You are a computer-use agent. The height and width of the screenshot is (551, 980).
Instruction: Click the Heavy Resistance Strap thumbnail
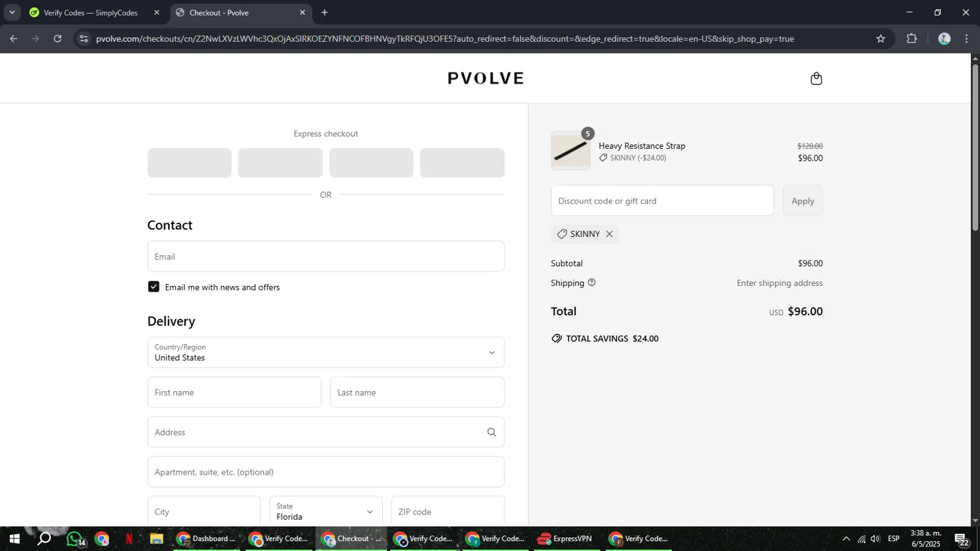(570, 151)
